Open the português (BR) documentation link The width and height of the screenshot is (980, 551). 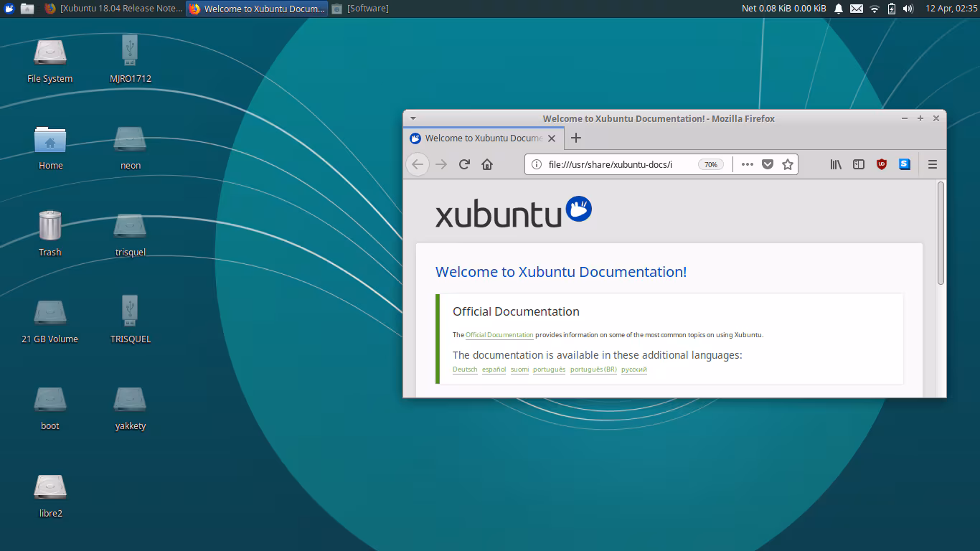point(593,369)
